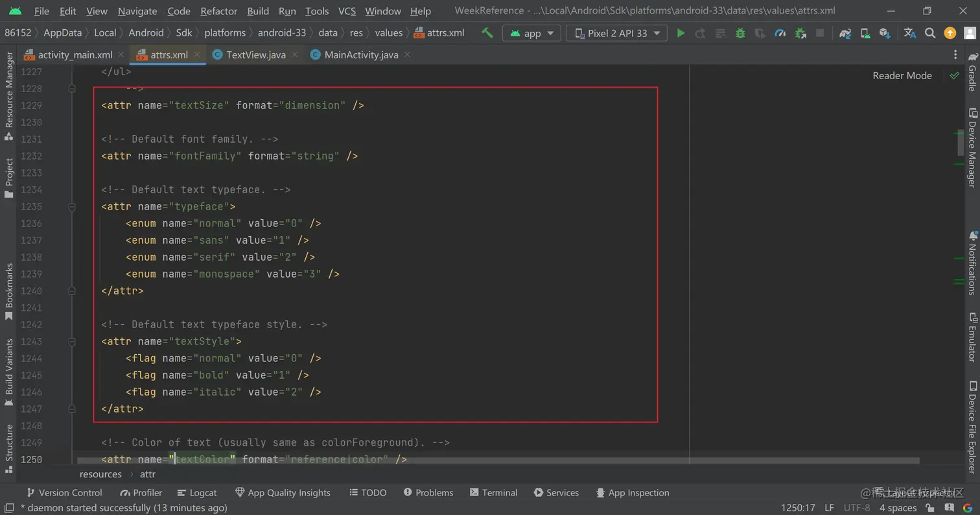
Task: Click the 'values' path breadcrumb
Action: 388,33
